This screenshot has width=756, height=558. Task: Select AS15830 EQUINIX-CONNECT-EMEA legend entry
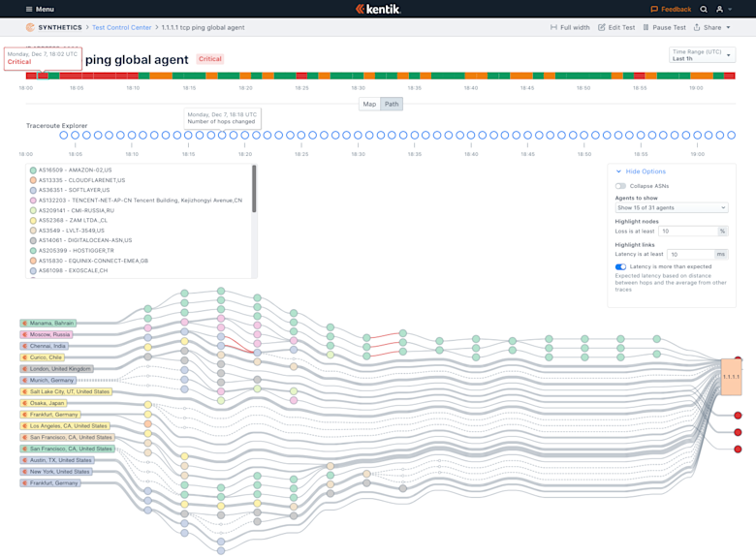point(89,261)
